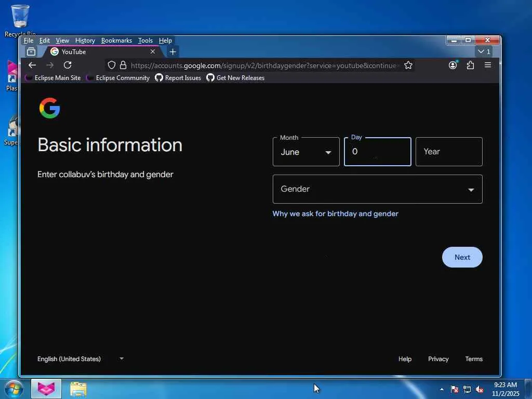This screenshot has height=399, width=532.
Task: Open a new tab with plus button
Action: coord(172,52)
